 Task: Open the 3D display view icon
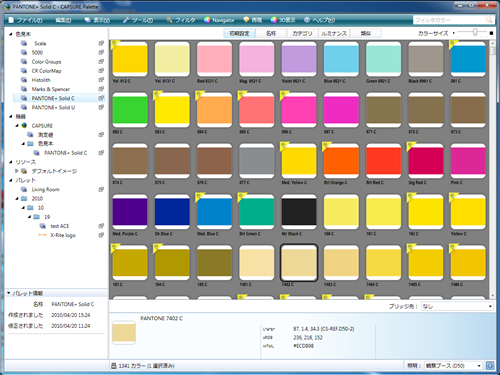tap(273, 20)
